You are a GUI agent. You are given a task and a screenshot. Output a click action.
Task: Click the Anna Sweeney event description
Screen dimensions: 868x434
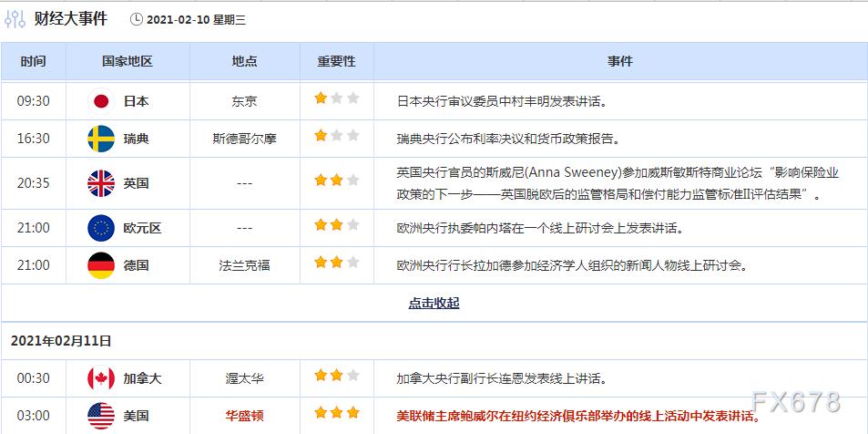coord(618,183)
